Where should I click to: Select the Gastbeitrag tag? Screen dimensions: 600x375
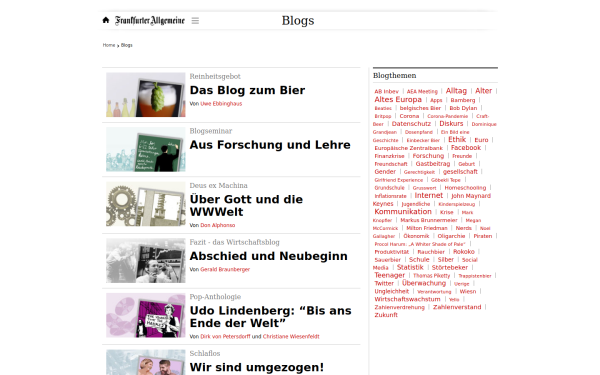(x=433, y=164)
